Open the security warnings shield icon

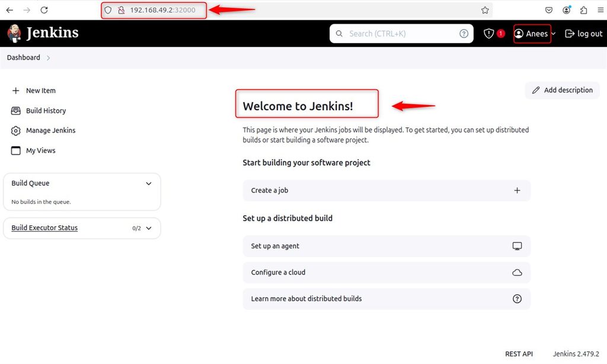click(488, 34)
